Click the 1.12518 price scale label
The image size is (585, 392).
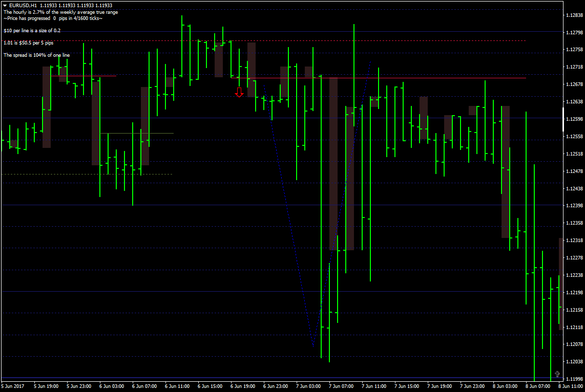[x=574, y=154]
